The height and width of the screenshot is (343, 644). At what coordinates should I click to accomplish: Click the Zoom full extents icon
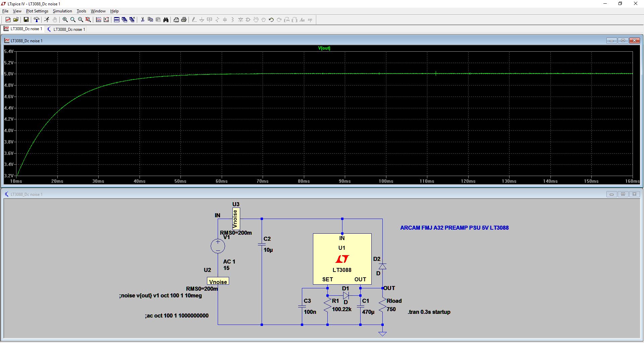point(88,20)
